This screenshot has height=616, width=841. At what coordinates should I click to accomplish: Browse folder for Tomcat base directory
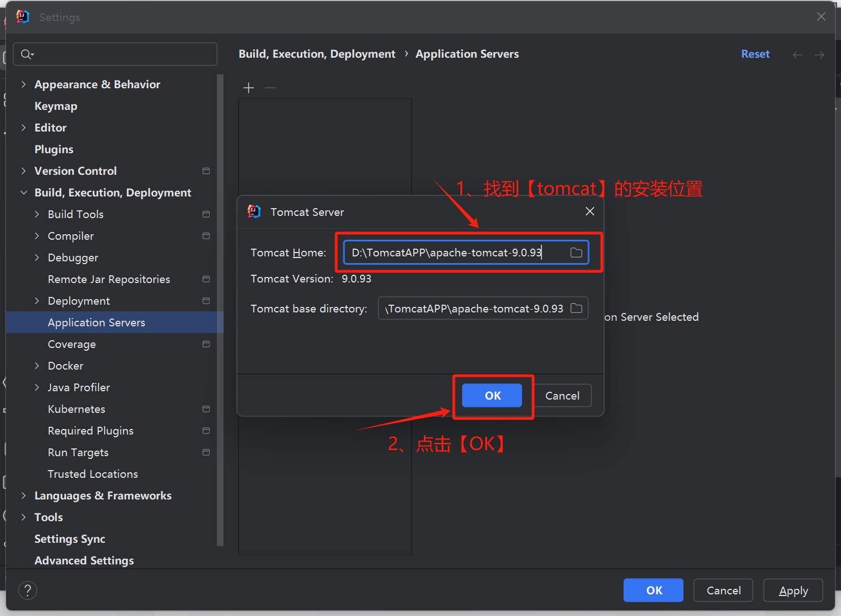[576, 308]
